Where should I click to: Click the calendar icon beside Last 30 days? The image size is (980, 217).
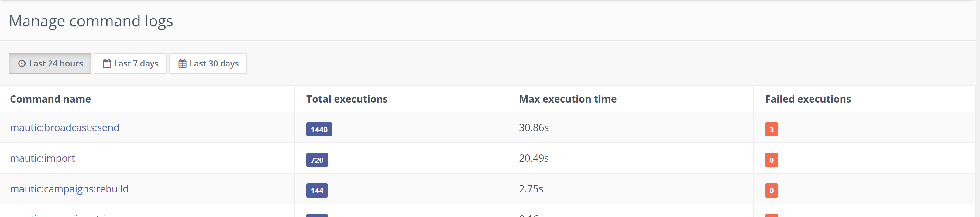[182, 63]
